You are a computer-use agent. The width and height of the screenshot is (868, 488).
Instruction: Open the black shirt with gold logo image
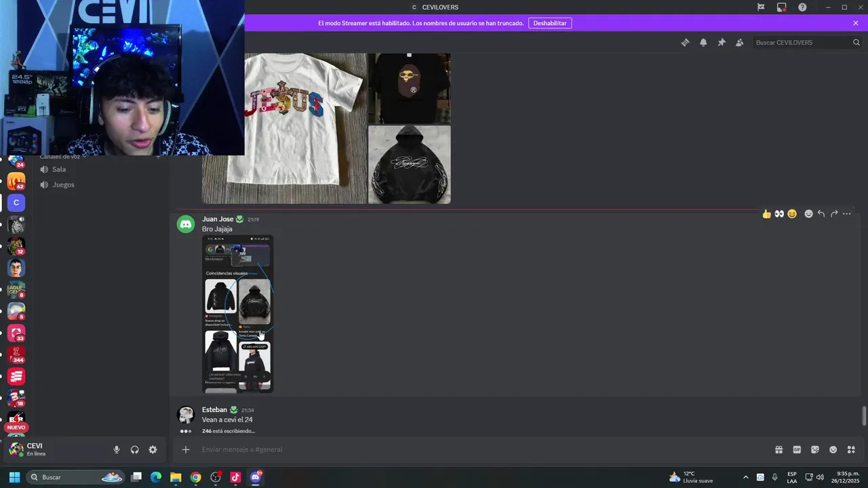pyautogui.click(x=409, y=88)
